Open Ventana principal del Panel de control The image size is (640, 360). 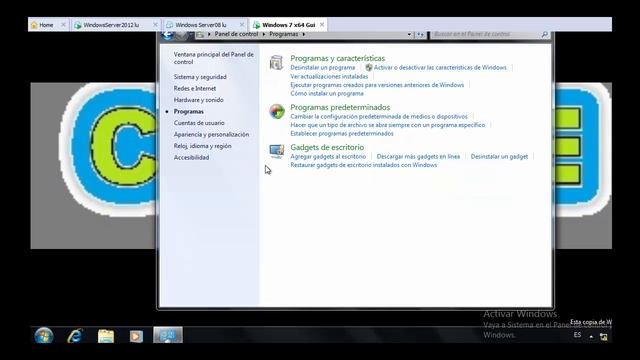coord(213,58)
